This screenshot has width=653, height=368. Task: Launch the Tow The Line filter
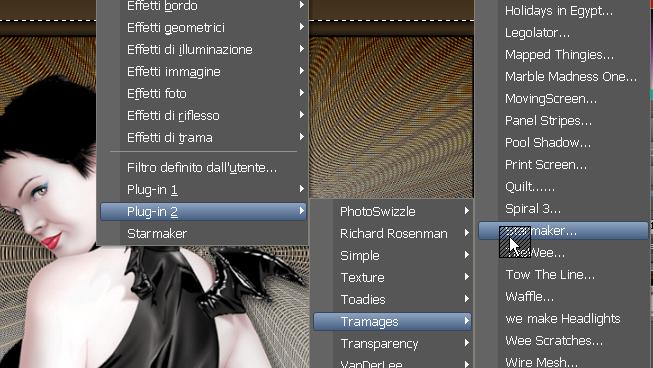(563, 275)
